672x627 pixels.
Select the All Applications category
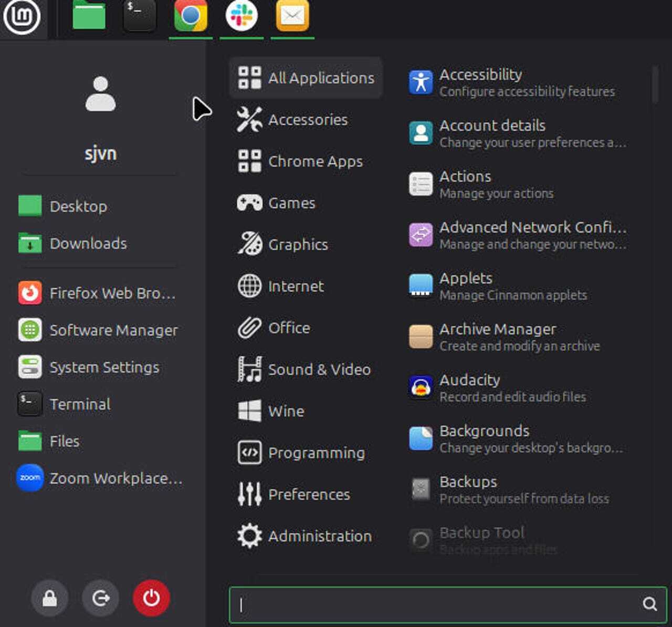pos(306,78)
